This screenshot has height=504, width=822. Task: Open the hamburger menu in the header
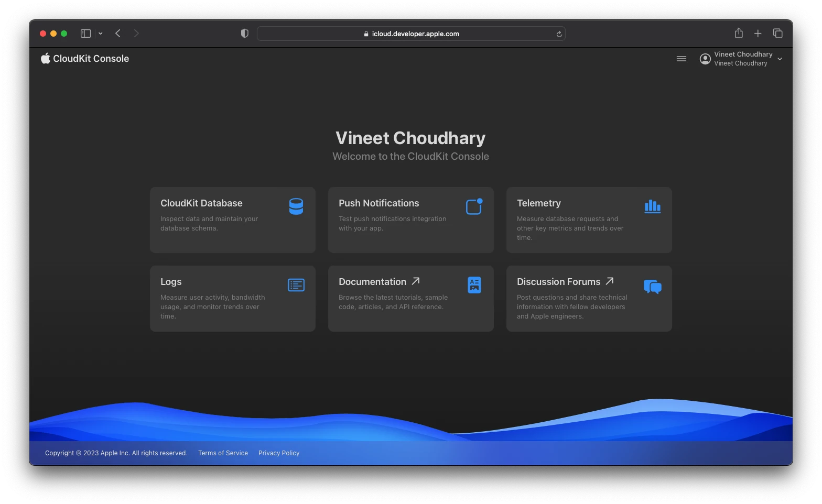tap(682, 59)
